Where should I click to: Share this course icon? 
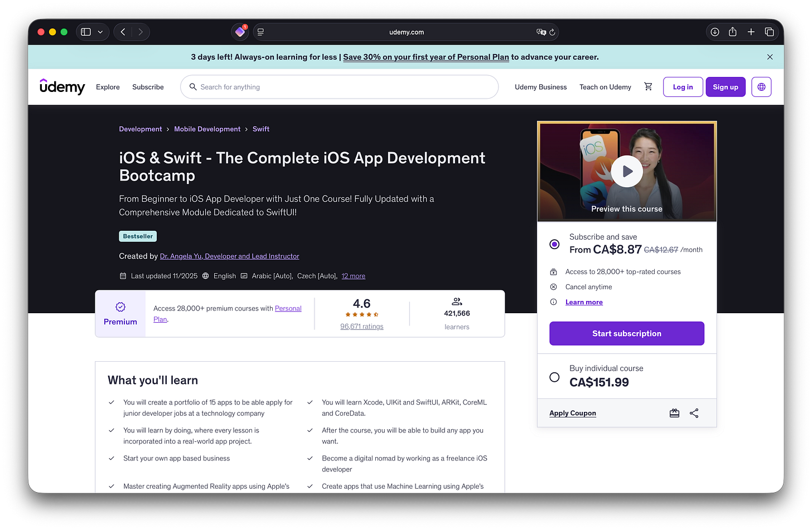pos(694,413)
